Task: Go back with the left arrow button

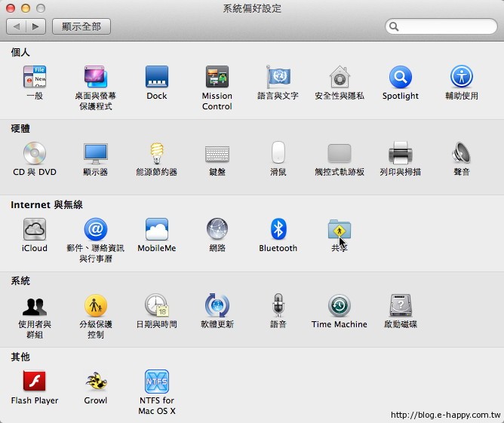Action: [x=16, y=26]
